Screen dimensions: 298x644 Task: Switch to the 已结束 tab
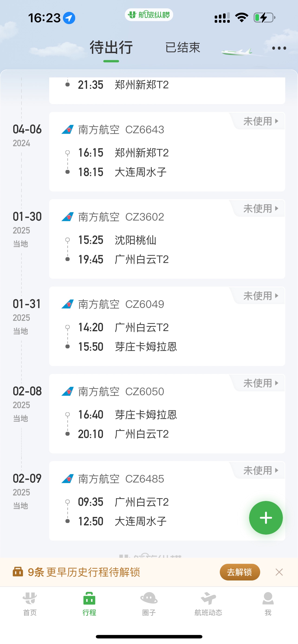coord(183,48)
